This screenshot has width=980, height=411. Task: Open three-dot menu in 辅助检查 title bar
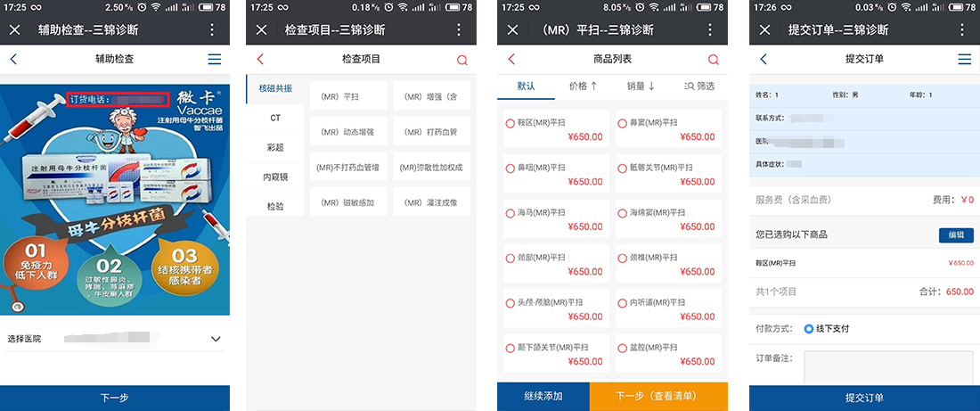(212, 30)
